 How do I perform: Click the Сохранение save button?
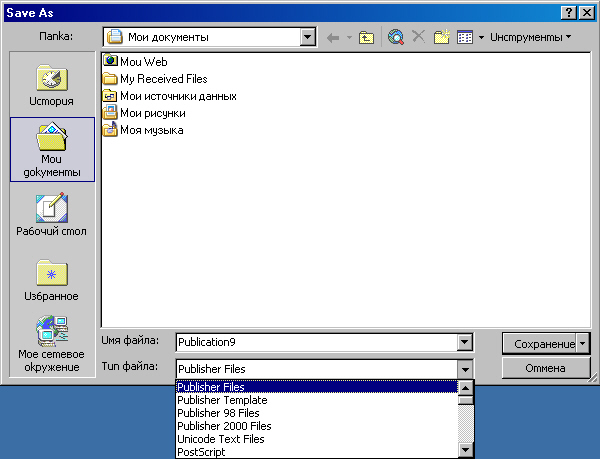tap(540, 342)
